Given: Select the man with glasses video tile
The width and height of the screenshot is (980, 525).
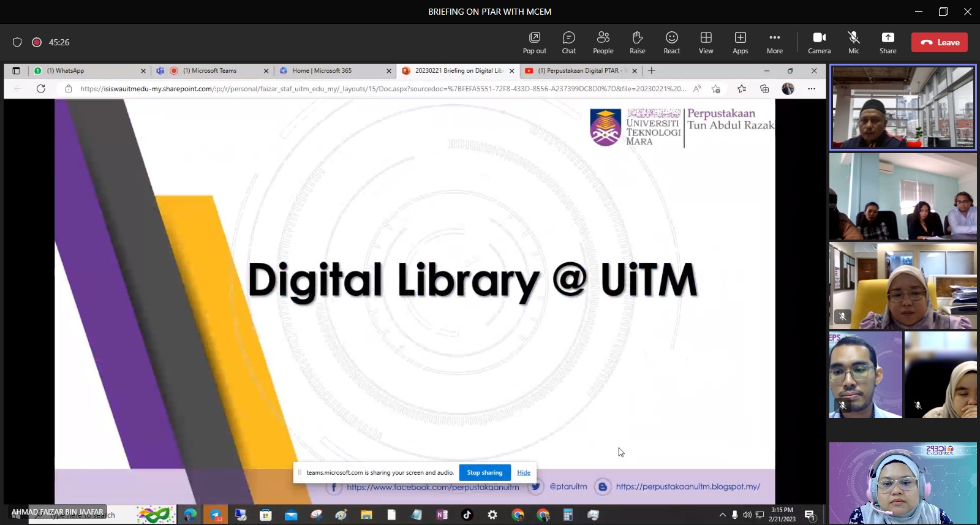Looking at the screenshot, I should tap(865, 375).
